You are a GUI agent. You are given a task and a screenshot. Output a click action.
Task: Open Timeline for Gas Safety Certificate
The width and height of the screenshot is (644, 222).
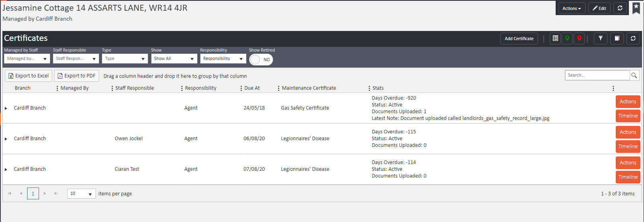[628, 116]
